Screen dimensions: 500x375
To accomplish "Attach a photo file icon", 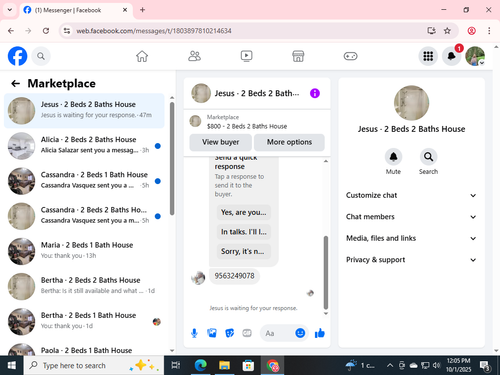I will 212,333.
